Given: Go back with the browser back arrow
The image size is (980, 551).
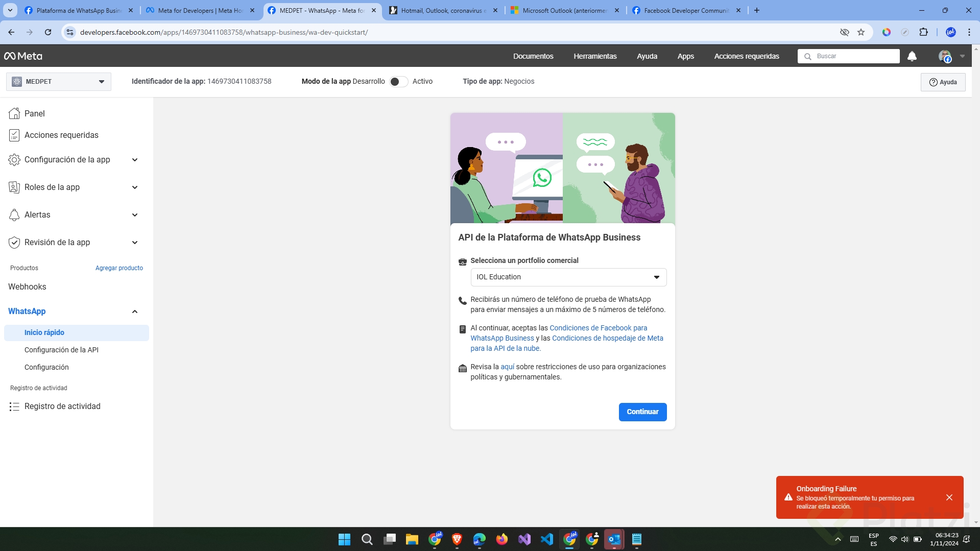Looking at the screenshot, I should (11, 32).
